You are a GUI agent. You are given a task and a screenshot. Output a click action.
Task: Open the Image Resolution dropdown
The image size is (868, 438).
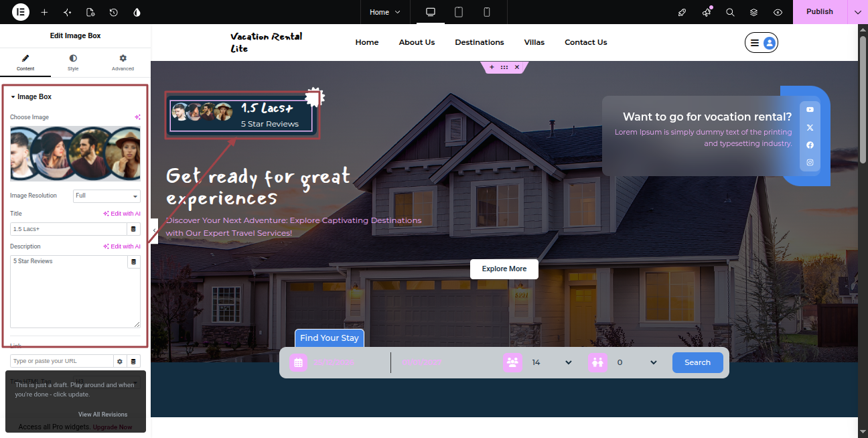106,196
